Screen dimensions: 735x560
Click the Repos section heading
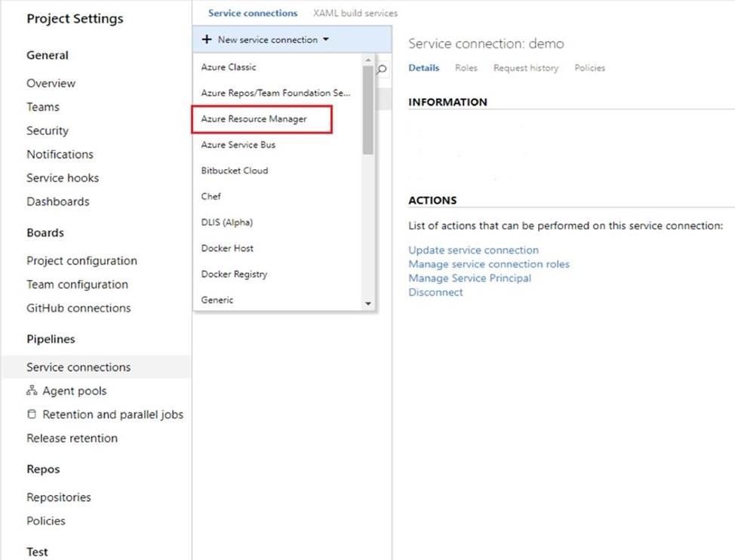tap(43, 469)
